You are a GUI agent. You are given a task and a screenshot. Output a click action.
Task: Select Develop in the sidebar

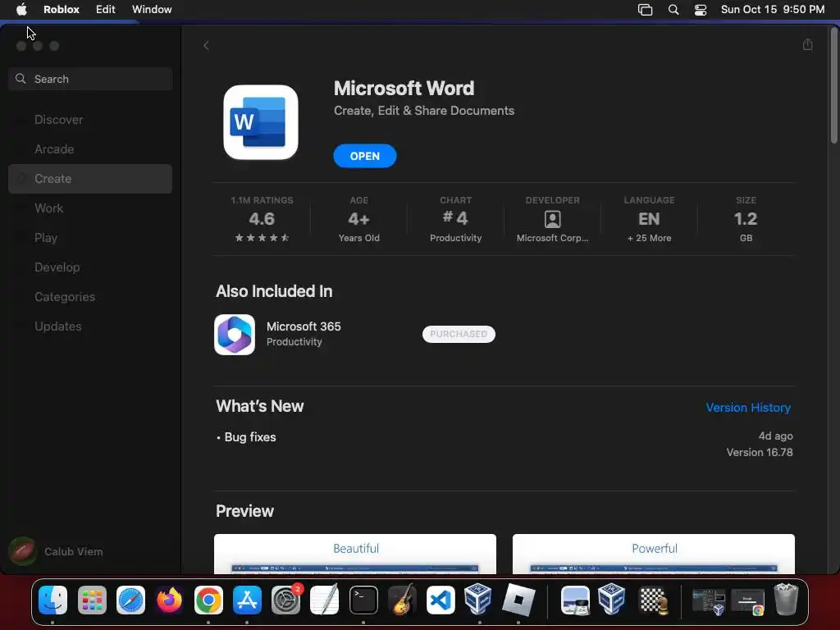click(90, 267)
